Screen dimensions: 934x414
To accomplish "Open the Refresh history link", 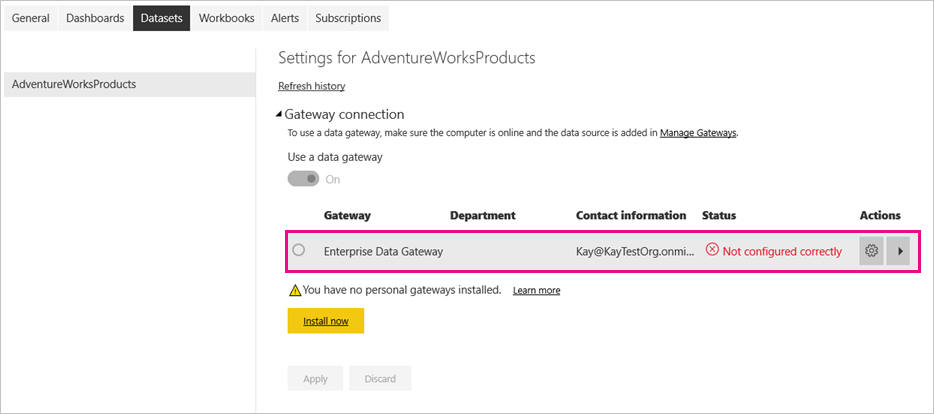I will (312, 86).
